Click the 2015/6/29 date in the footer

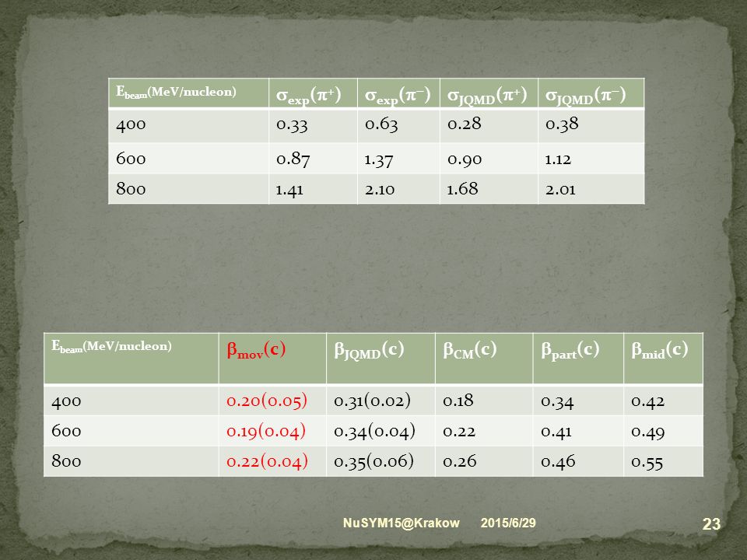[x=508, y=523]
